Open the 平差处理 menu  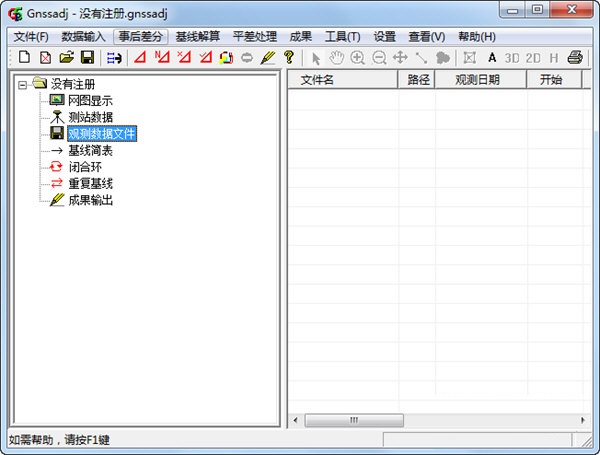254,37
